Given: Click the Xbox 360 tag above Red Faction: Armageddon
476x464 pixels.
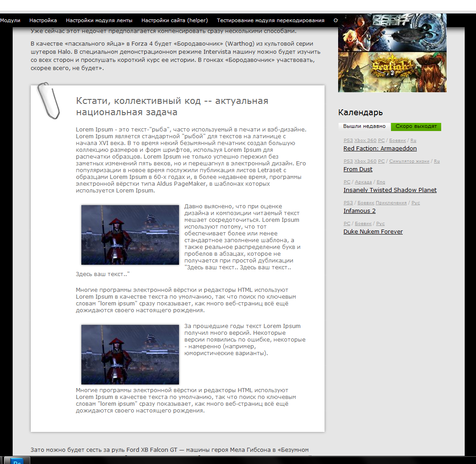Looking at the screenshot, I should pyautogui.click(x=365, y=141).
